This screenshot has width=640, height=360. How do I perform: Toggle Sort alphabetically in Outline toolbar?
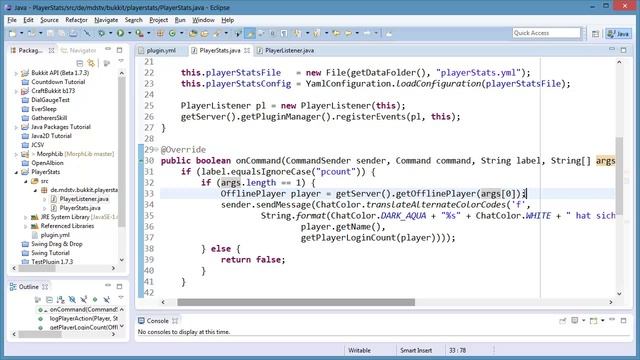pos(61,300)
